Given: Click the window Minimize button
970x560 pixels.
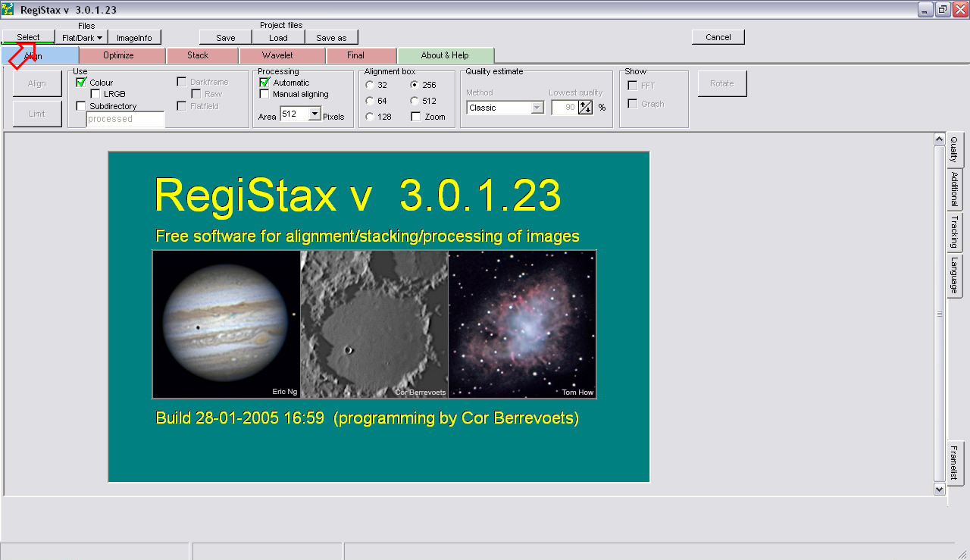Looking at the screenshot, I should [926, 9].
